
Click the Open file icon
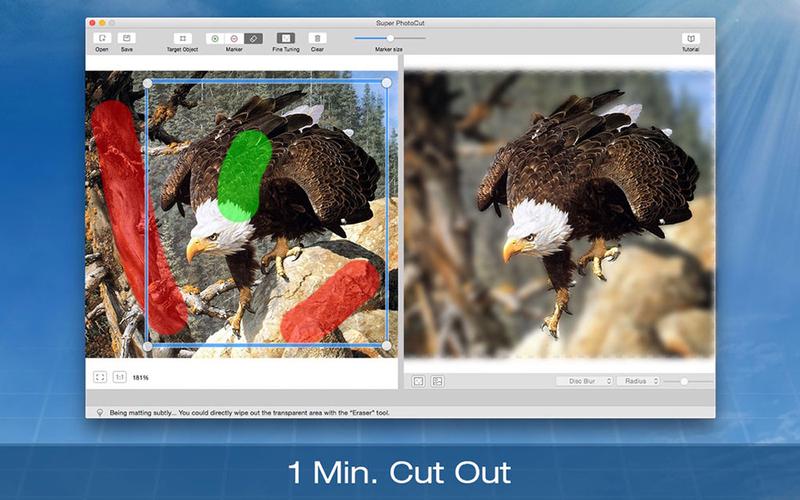102,38
